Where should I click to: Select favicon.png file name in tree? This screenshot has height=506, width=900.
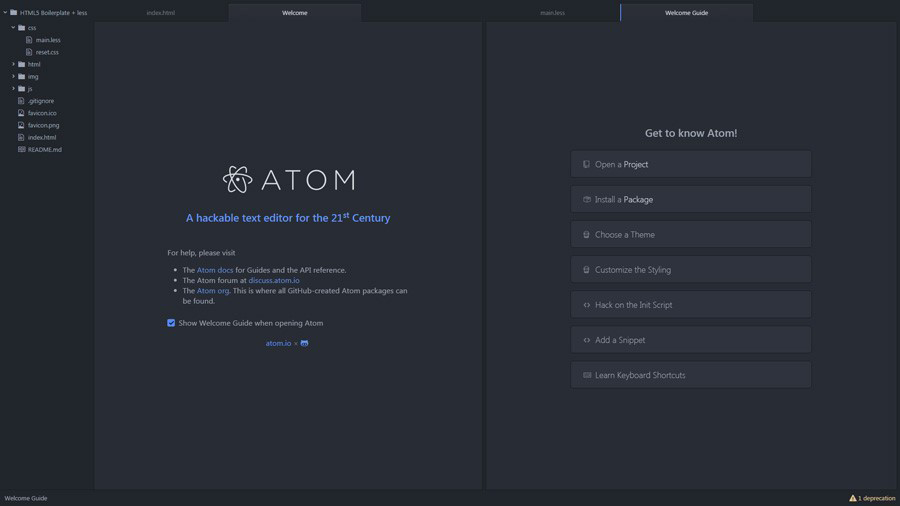[x=44, y=125]
